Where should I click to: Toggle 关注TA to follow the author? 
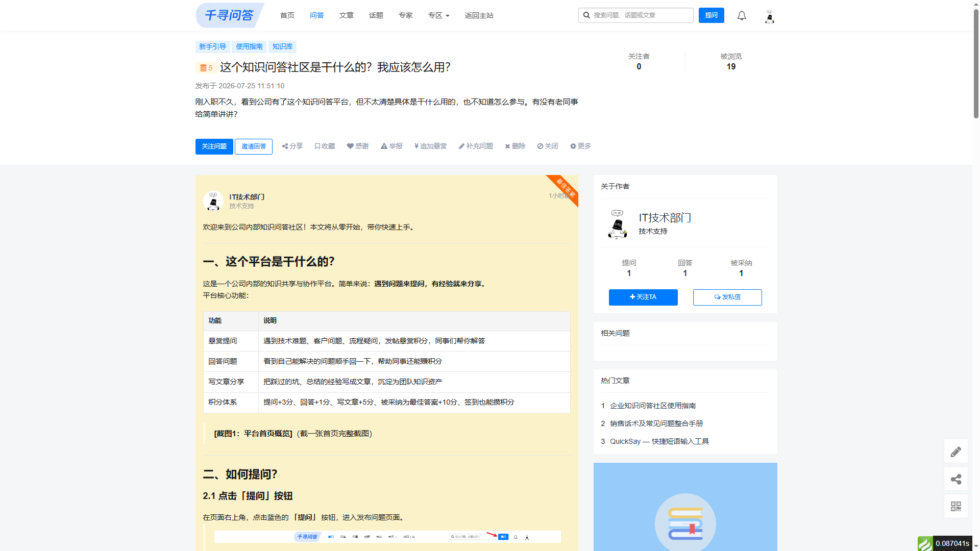click(x=643, y=297)
